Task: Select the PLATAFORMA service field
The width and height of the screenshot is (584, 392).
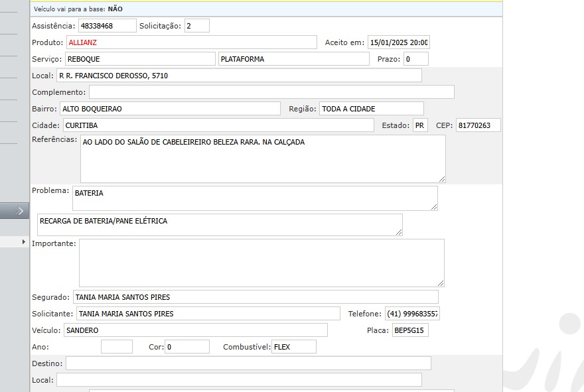Action: [x=293, y=59]
